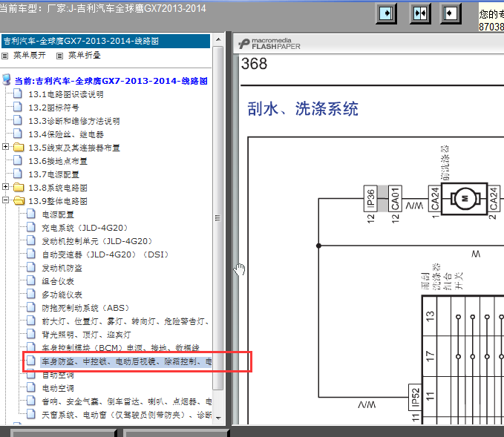Image resolution: width=504 pixels, height=437 pixels.
Task: Open 前大灯、位置灯、雾灯 diagram
Action: click(125, 322)
